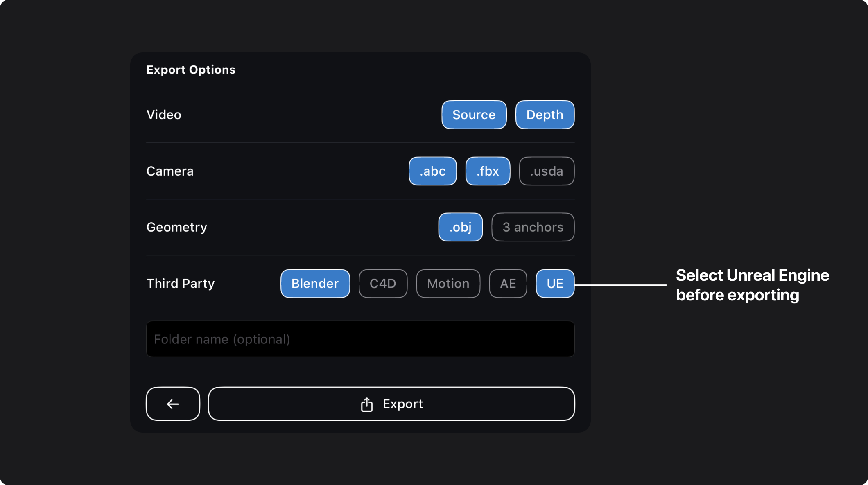Select the Video export section
868x485 pixels.
[361, 115]
